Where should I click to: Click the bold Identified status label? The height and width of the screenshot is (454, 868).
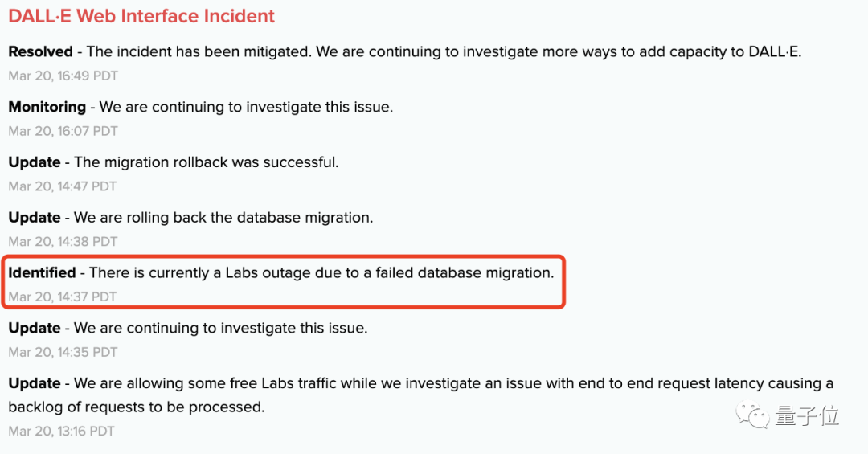42,272
